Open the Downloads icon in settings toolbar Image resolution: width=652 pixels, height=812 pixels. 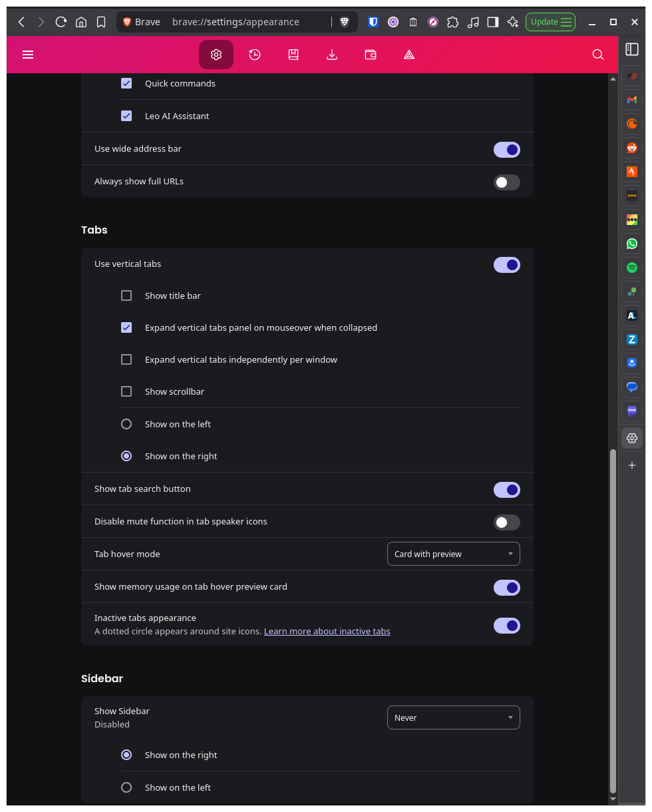(x=332, y=55)
